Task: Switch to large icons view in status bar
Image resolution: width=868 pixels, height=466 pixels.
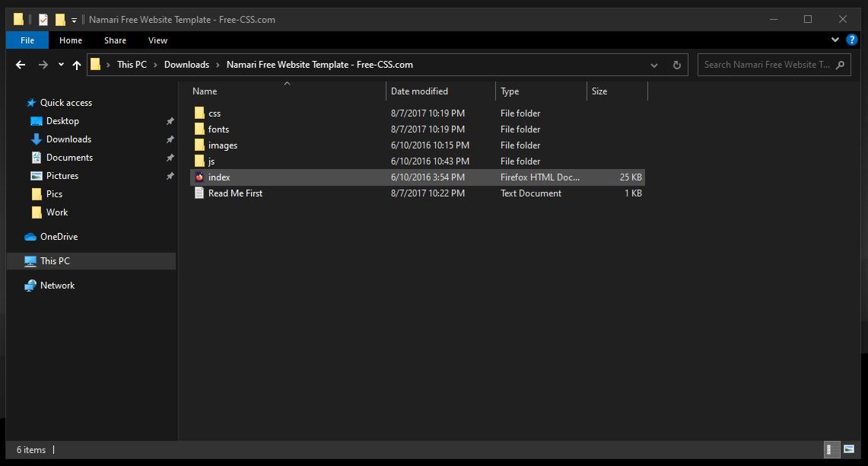Action: (x=850, y=450)
